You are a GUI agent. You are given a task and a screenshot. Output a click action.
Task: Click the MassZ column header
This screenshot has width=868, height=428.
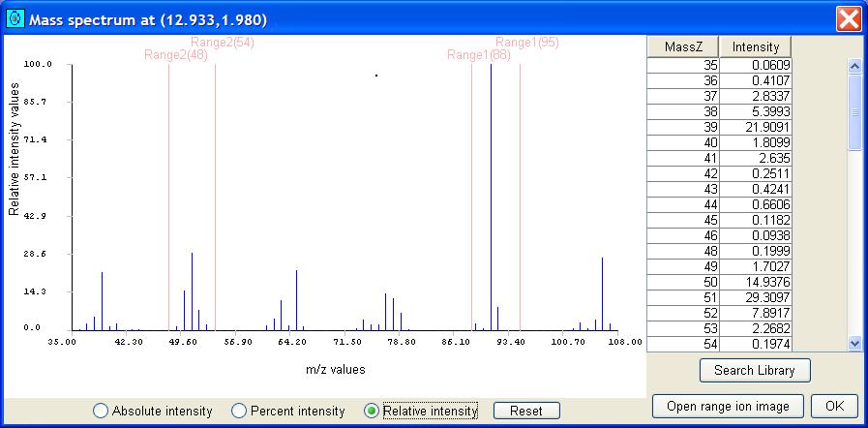[x=684, y=46]
